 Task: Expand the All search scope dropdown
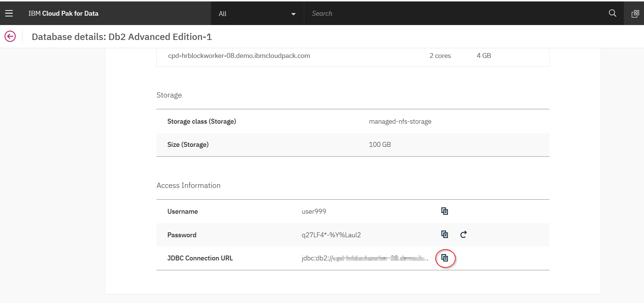point(258,14)
